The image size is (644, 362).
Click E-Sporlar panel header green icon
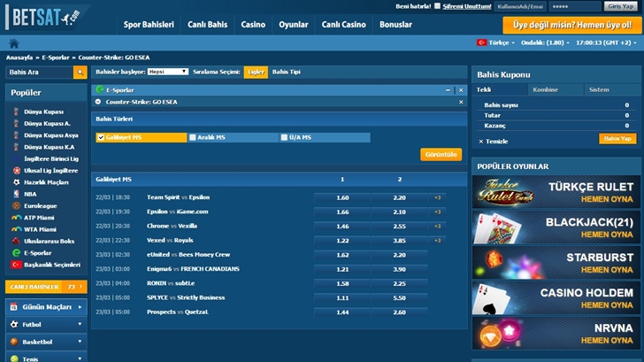[100, 89]
